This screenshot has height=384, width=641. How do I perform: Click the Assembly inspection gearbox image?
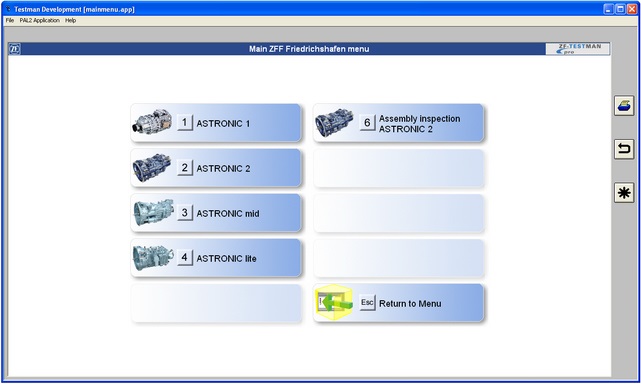click(334, 122)
